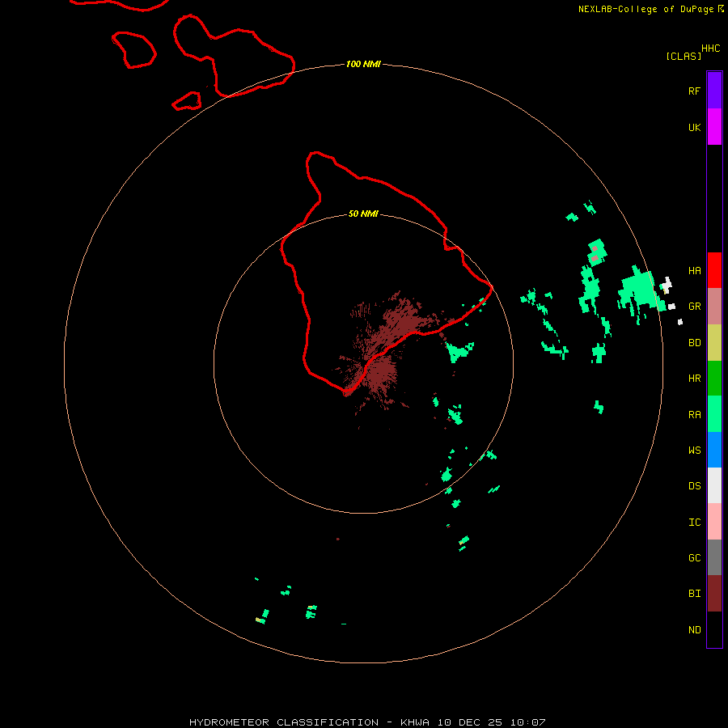Select the GR legend color block
Image resolution: width=728 pixels, height=728 pixels.
pyautogui.click(x=714, y=307)
